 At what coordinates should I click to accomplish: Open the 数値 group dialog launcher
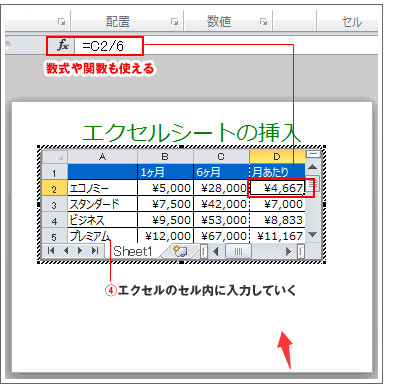[264, 22]
